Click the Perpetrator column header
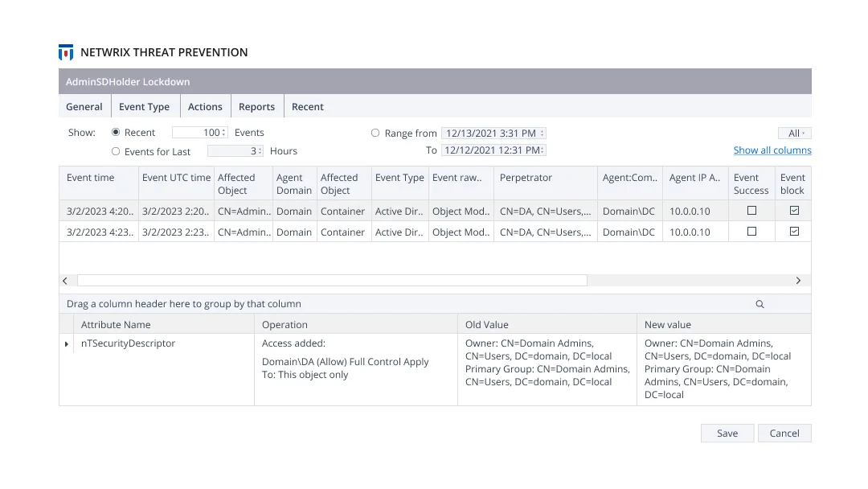 tap(545, 183)
